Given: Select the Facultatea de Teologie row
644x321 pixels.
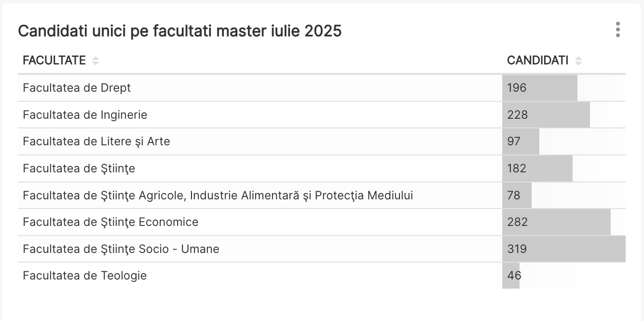Looking at the screenshot, I should pos(322,276).
